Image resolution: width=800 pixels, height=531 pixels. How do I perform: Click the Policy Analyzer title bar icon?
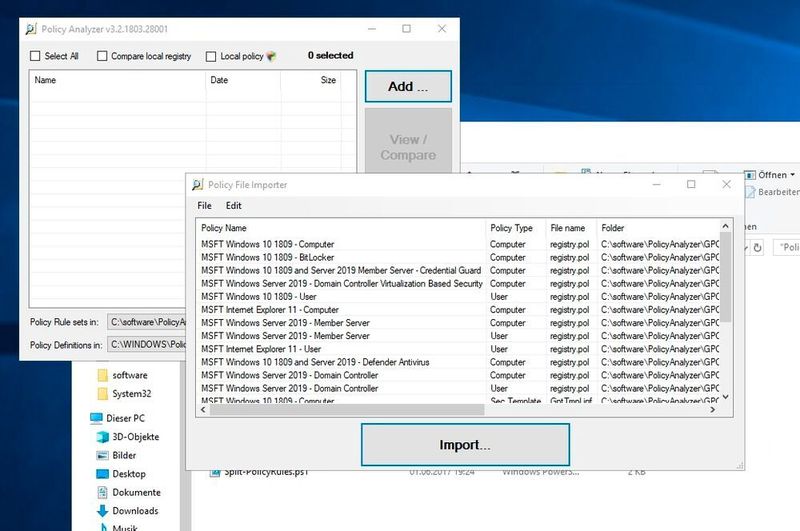point(31,29)
